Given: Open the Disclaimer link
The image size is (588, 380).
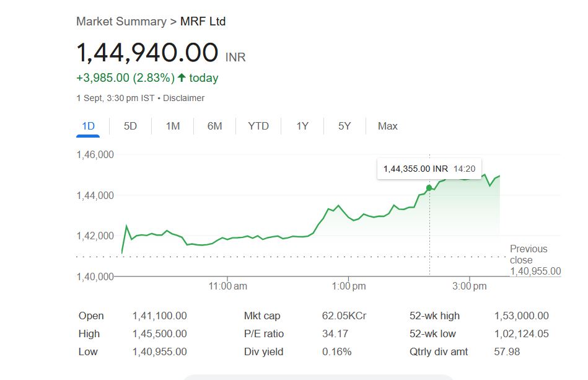Looking at the screenshot, I should tap(183, 98).
